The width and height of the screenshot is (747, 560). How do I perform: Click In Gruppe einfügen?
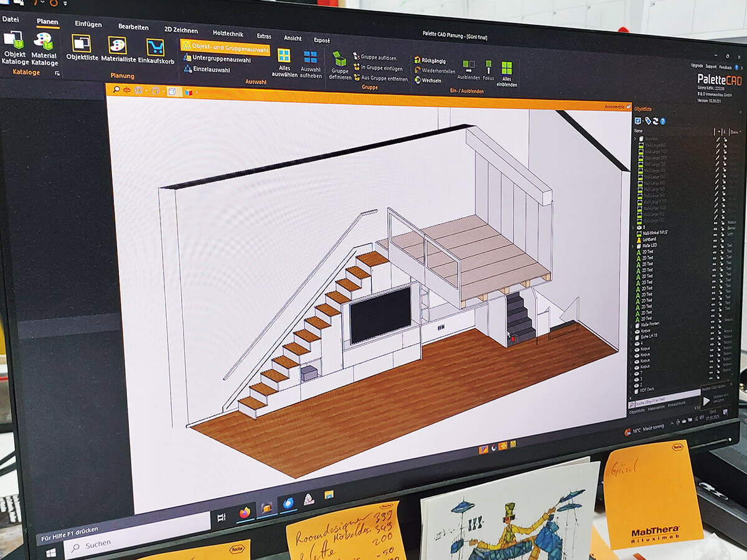point(378,68)
